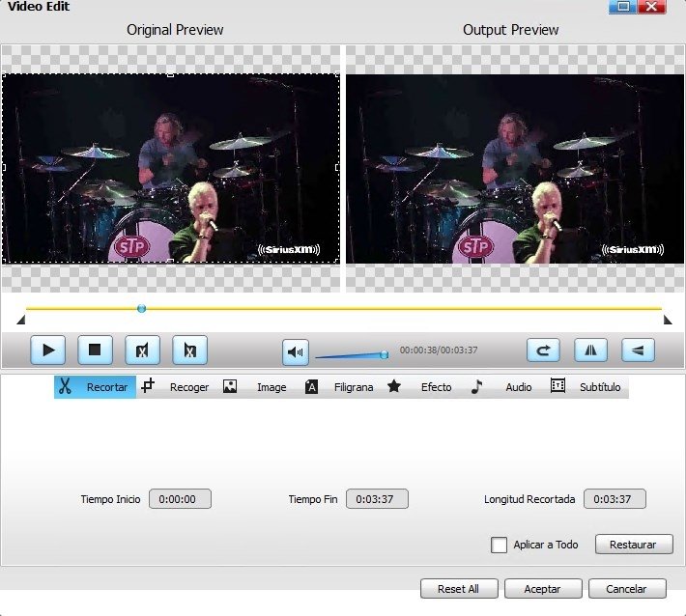
Task: Open the Filigrana watermark tab
Action: [x=341, y=387]
